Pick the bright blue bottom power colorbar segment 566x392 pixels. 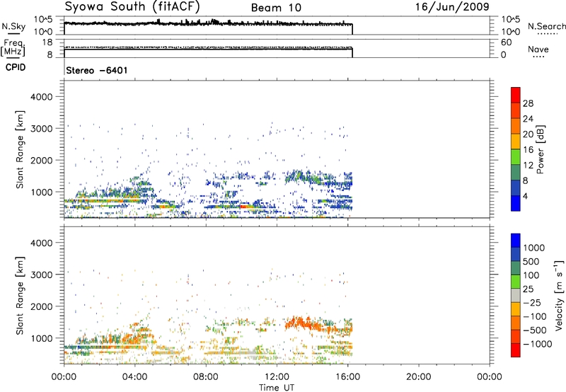coord(516,203)
